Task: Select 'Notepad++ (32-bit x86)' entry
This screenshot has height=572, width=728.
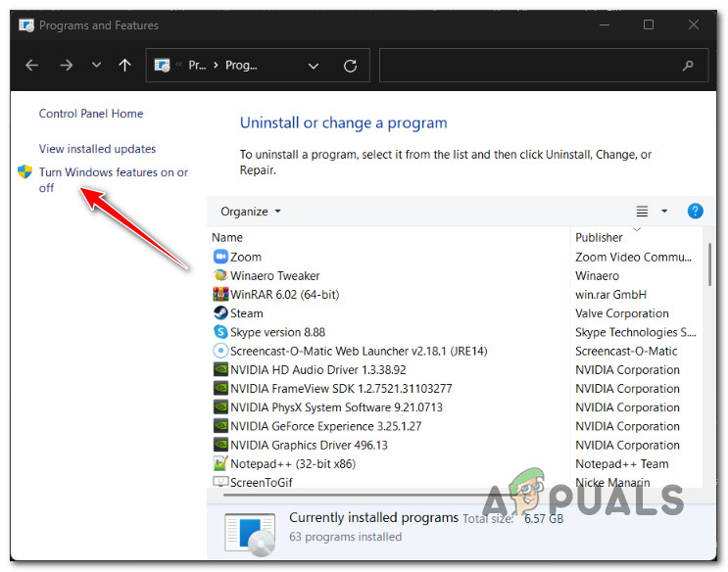Action: point(293,464)
